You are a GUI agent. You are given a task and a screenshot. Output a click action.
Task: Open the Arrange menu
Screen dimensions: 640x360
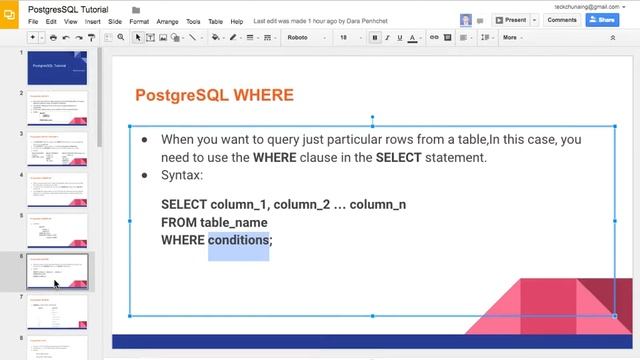click(x=167, y=22)
